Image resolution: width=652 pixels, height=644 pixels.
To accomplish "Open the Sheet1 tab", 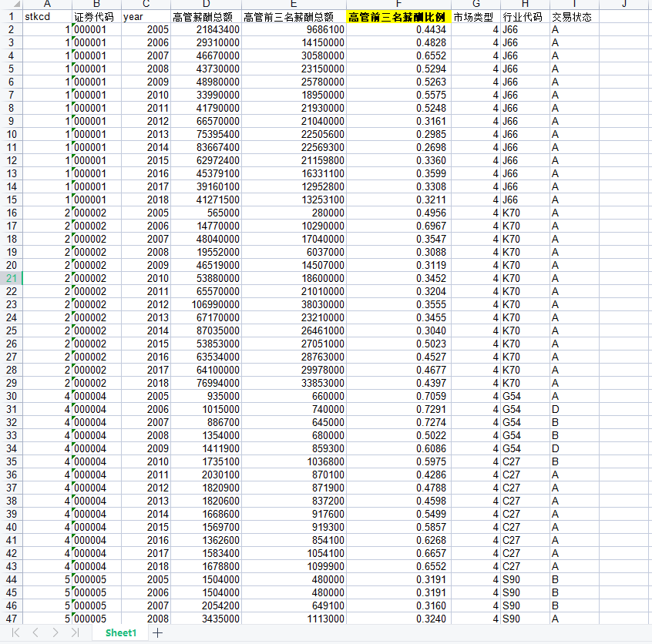I will click(121, 632).
